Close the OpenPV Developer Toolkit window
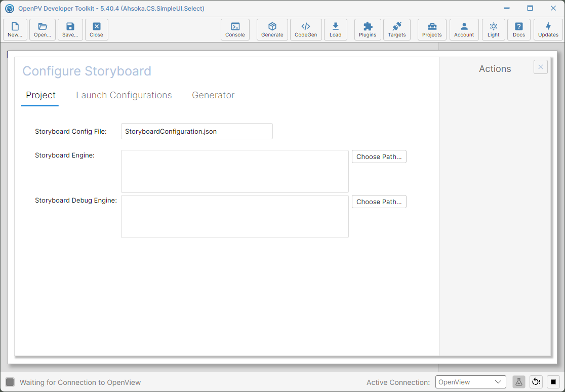Image resolution: width=565 pixels, height=392 pixels. pyautogui.click(x=553, y=8)
